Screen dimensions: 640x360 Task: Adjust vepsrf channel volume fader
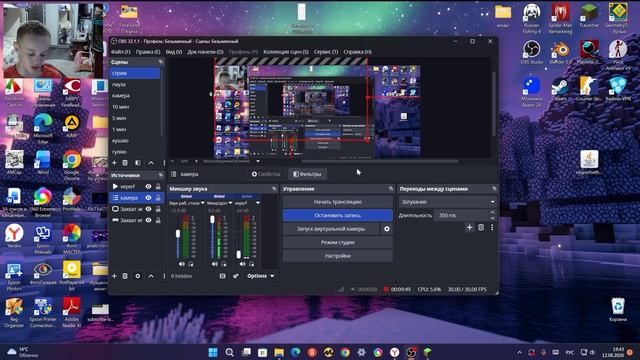point(239,255)
